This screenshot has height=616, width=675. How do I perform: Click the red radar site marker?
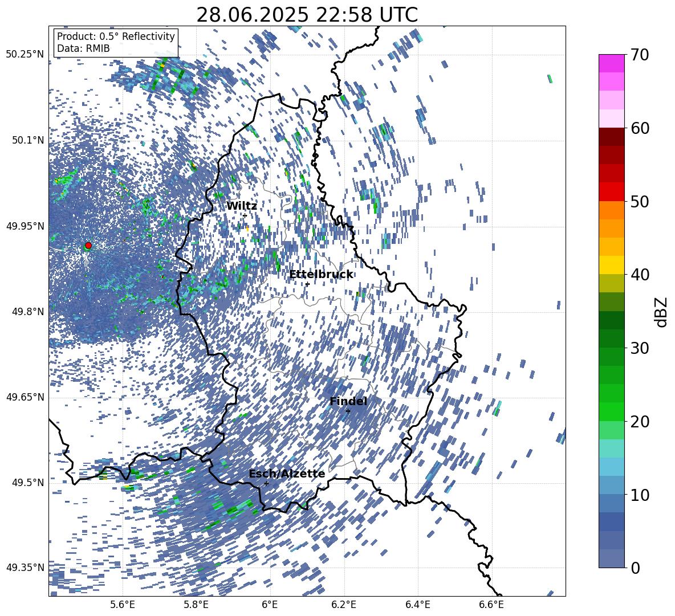tap(88, 246)
